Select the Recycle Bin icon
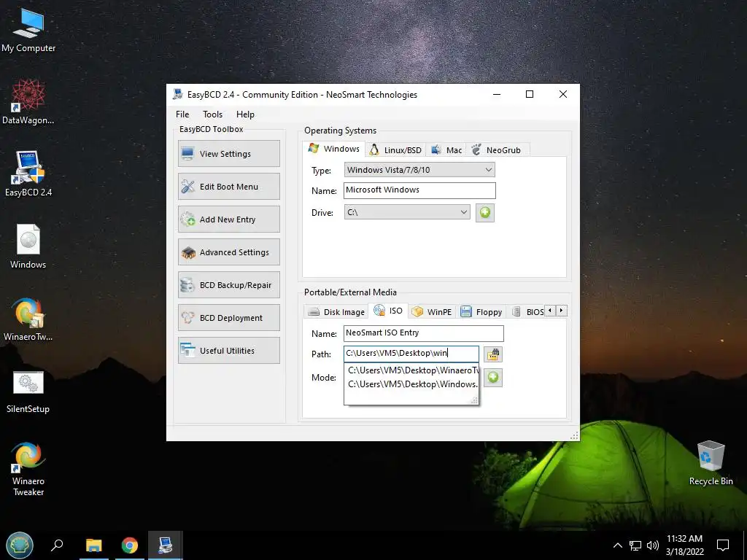 pyautogui.click(x=711, y=463)
